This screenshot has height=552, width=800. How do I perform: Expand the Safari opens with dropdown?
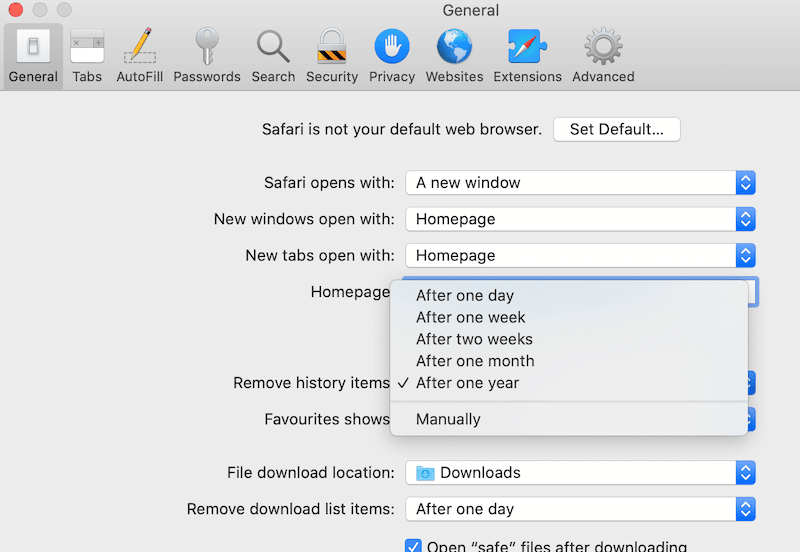coord(580,183)
